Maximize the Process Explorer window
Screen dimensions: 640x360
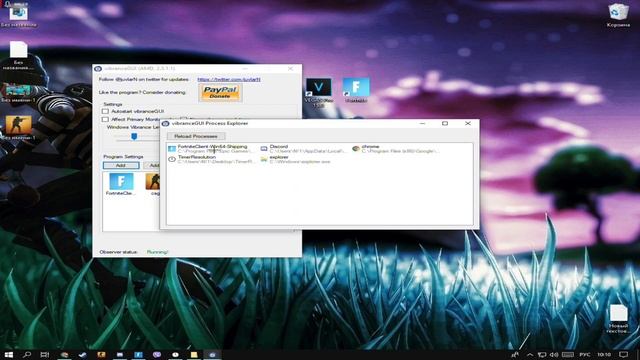(x=445, y=123)
